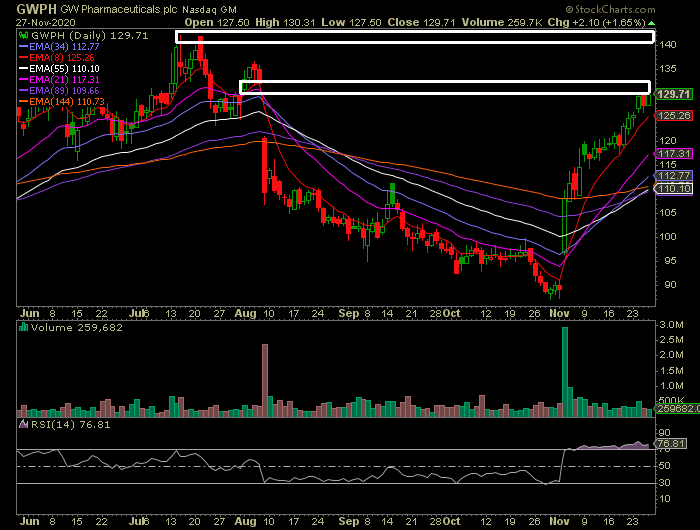This screenshot has width=700, height=530.
Task: Select the EMA(34) 112.77 legend entry
Action: 59,46
